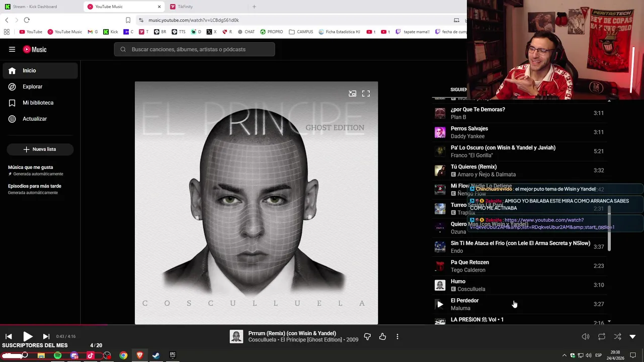Open CHAT bookmark
644x362 pixels.
click(246, 32)
